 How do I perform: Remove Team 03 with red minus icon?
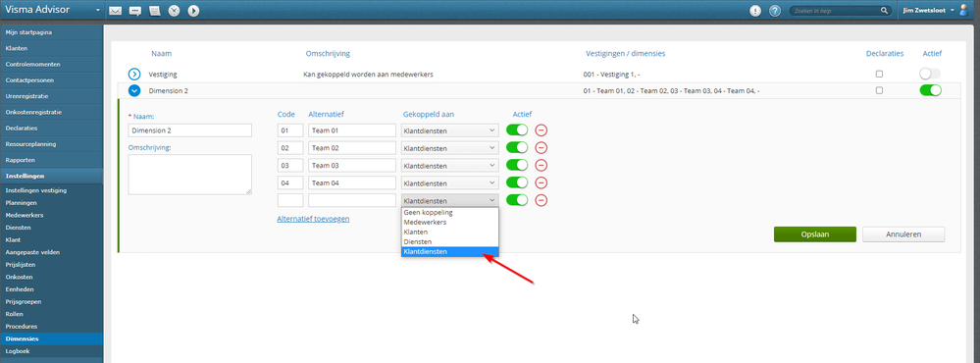(x=542, y=166)
